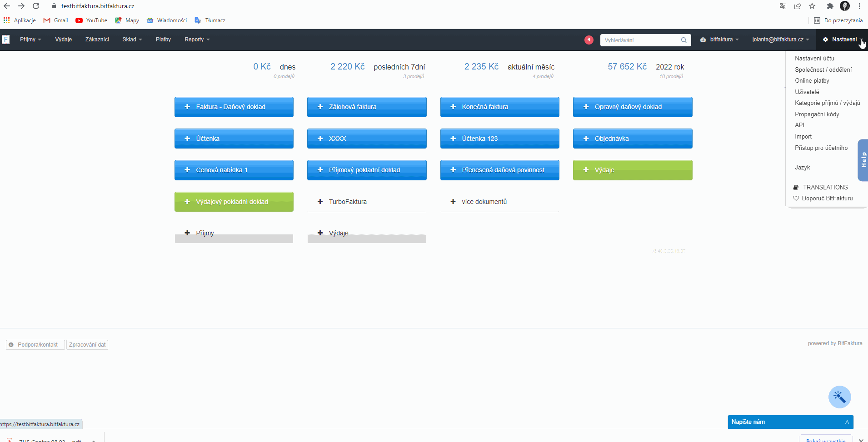
Task: Create new Konečná faktura
Action: pyautogui.click(x=500, y=107)
